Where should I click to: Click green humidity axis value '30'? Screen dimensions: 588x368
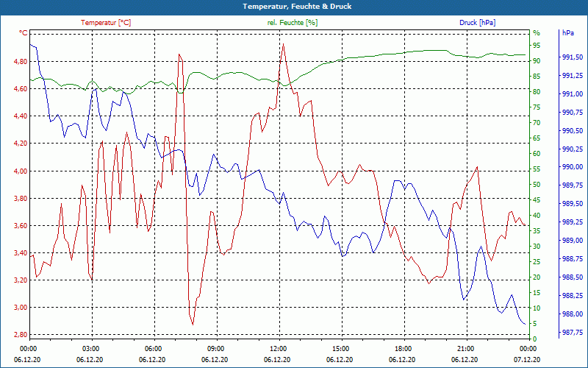tap(537, 247)
